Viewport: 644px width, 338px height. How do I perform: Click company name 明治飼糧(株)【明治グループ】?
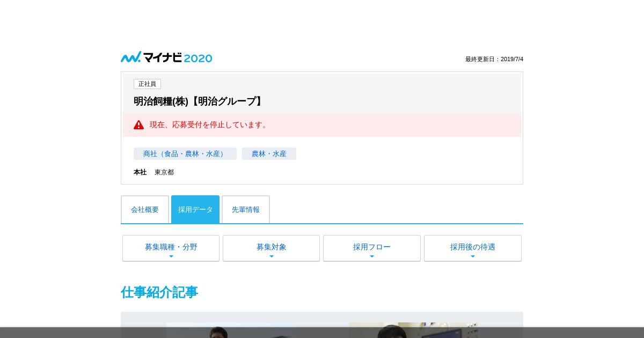click(x=199, y=101)
